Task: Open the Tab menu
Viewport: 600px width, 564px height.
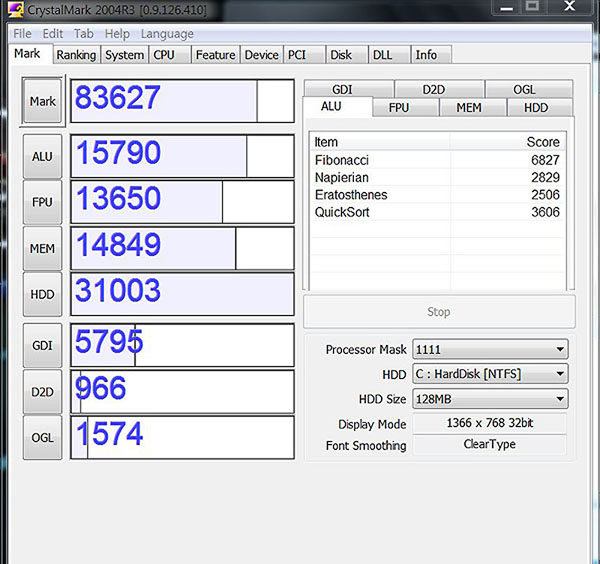Action: [x=83, y=34]
